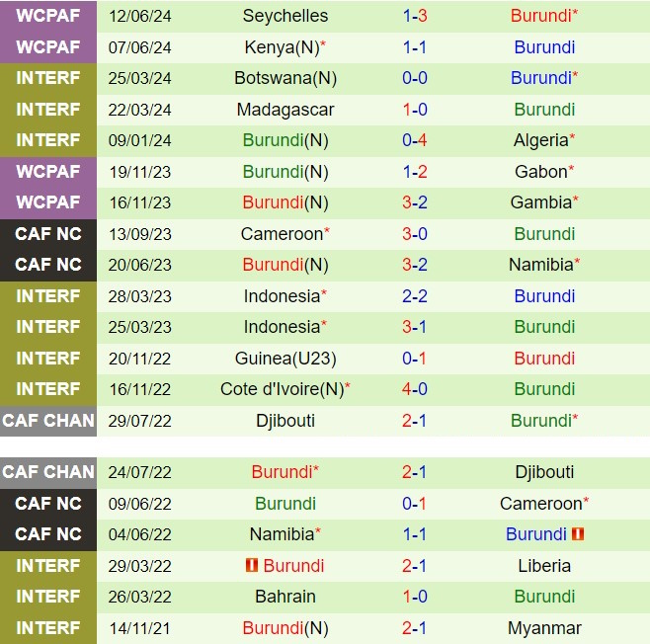
Task: Click the INTERF label on 14/11/21 row
Action: [x=48, y=628]
